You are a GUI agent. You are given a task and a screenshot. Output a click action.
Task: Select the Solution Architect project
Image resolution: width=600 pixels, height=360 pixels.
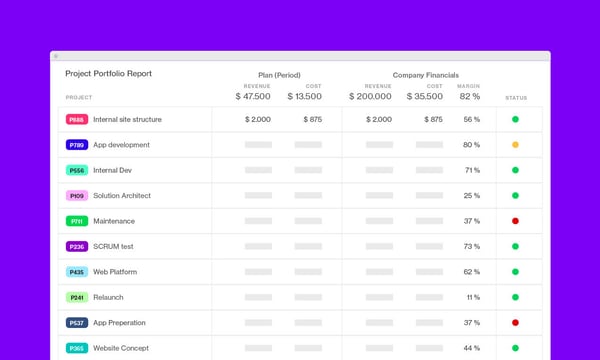pos(122,195)
